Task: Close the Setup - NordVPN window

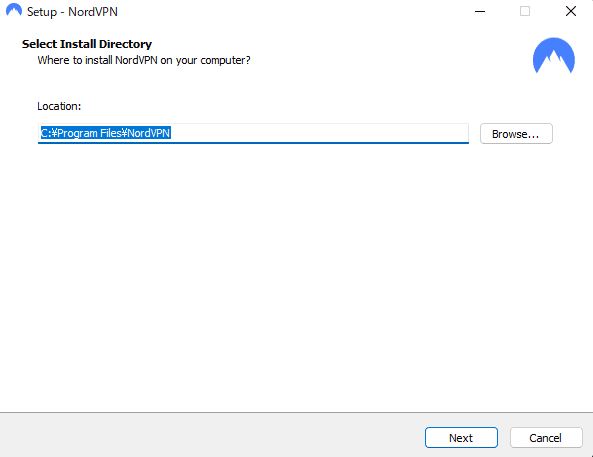Action: click(571, 11)
